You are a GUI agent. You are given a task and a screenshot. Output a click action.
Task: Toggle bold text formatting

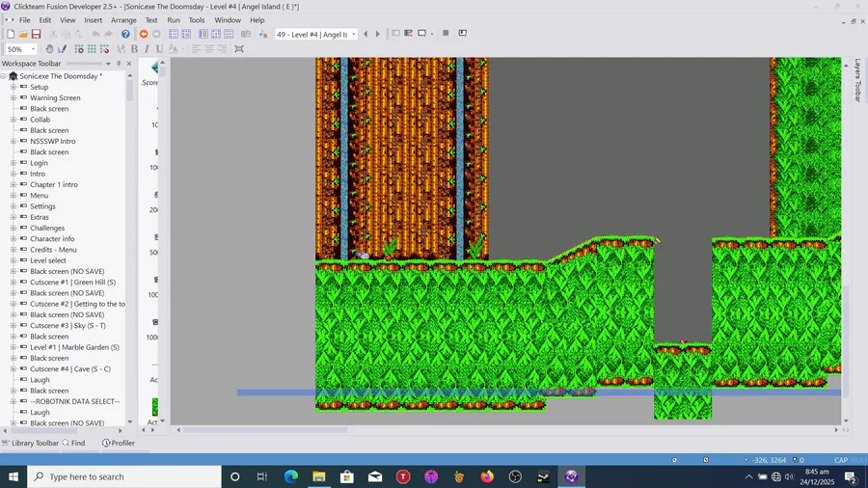(134, 49)
